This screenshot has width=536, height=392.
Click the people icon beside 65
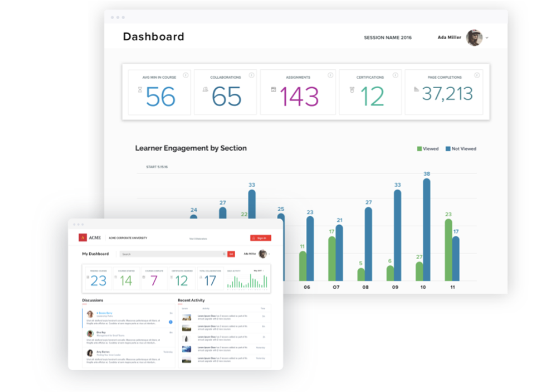[205, 89]
